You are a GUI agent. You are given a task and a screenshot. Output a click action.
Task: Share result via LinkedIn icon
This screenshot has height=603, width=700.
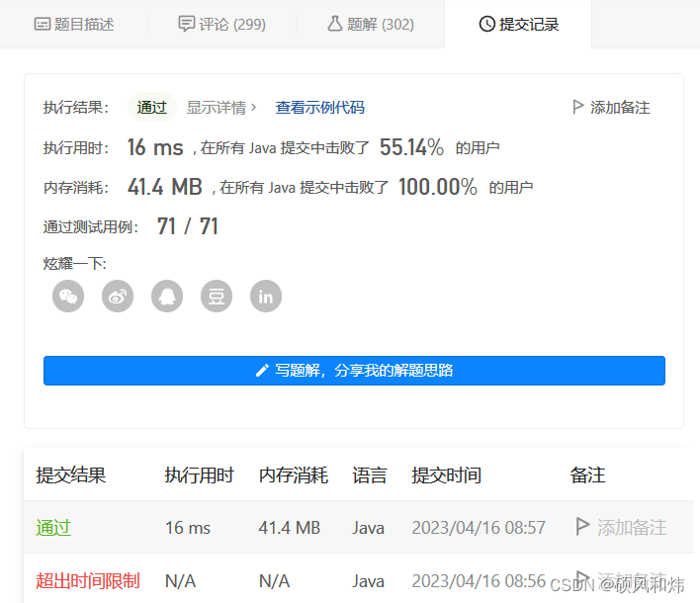[x=266, y=297]
